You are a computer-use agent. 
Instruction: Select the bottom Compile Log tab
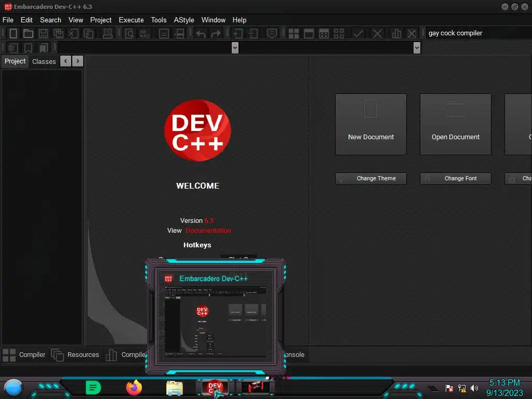[x=126, y=355]
